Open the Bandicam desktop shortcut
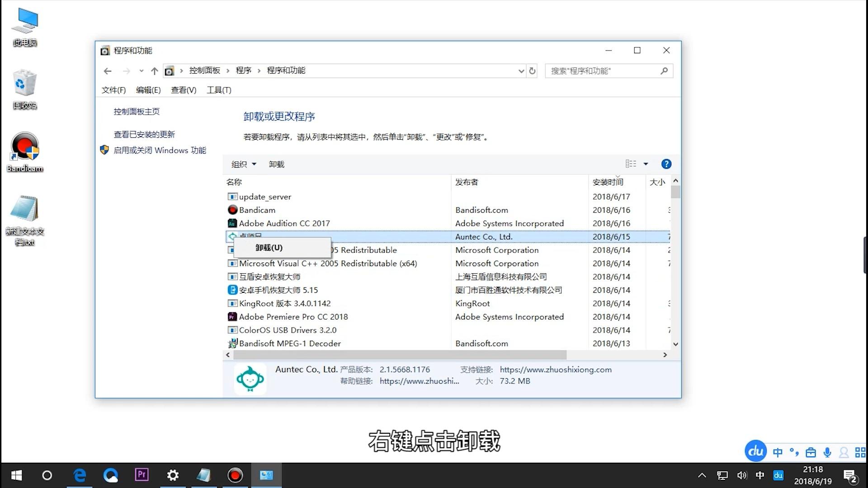 [x=25, y=152]
